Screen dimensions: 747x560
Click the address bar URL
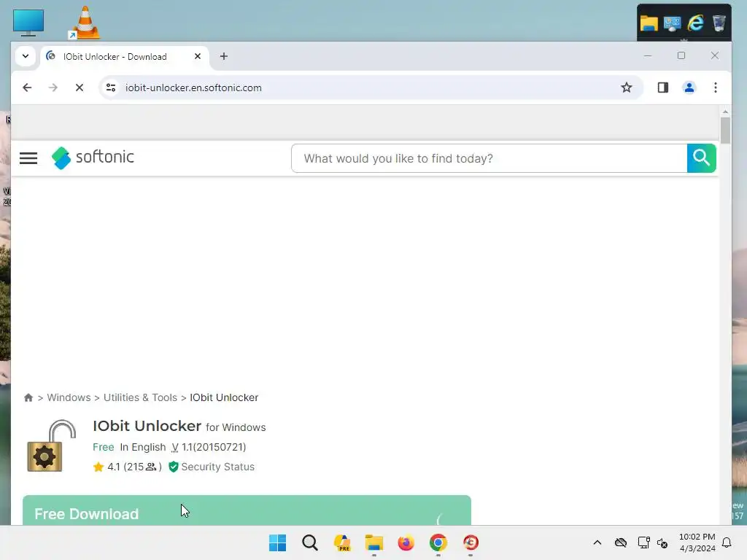[x=193, y=87]
